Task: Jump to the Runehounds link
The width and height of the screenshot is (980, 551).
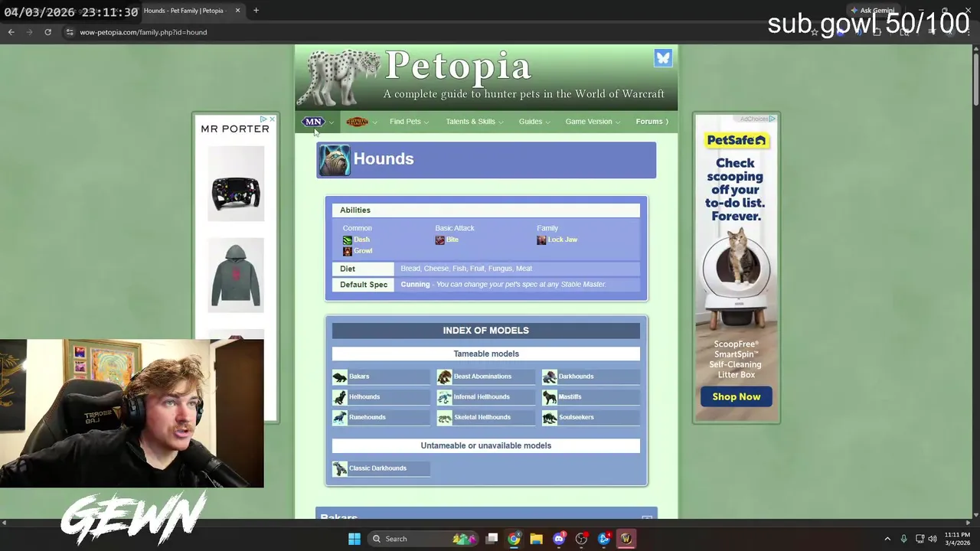Action: point(367,417)
